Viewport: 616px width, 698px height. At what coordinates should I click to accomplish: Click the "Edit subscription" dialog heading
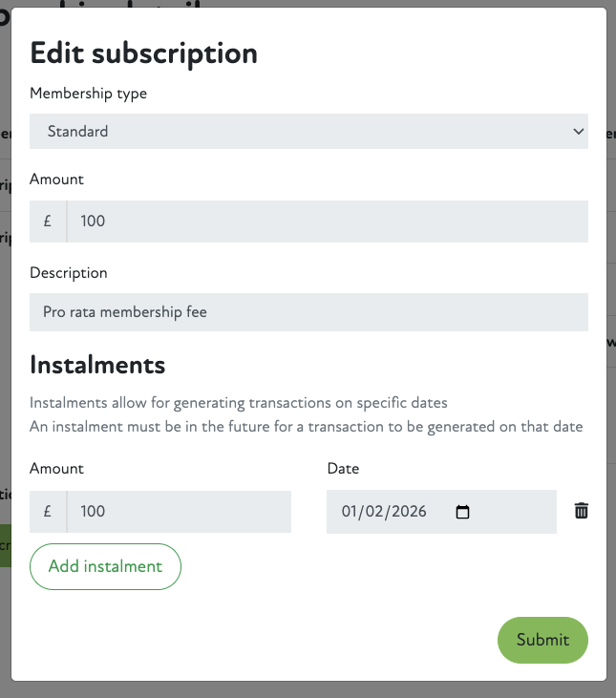pos(144,53)
